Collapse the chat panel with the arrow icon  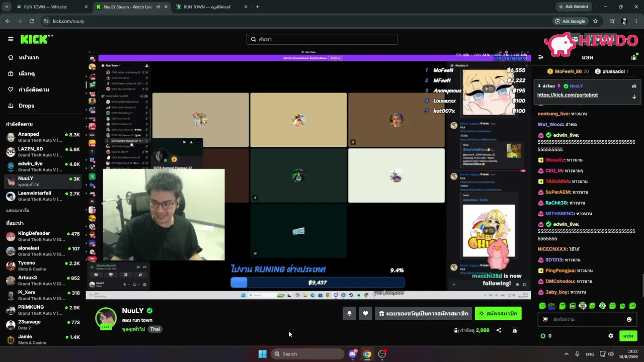click(x=541, y=57)
